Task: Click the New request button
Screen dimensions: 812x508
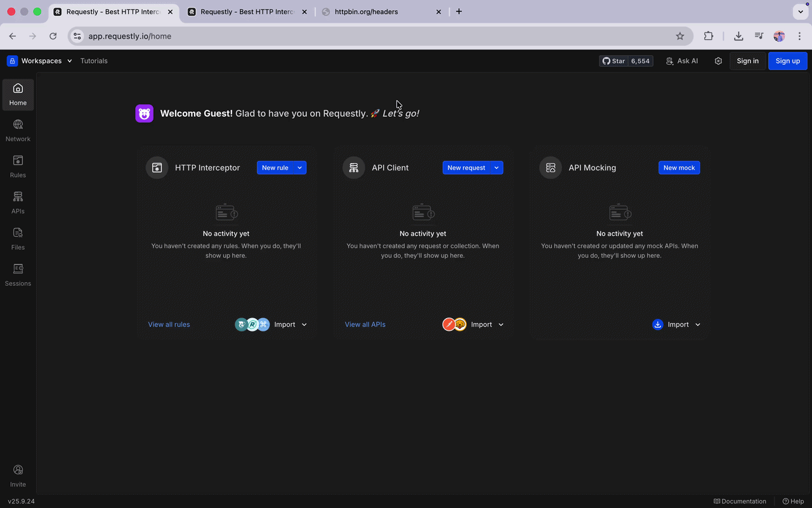Action: coord(466,168)
